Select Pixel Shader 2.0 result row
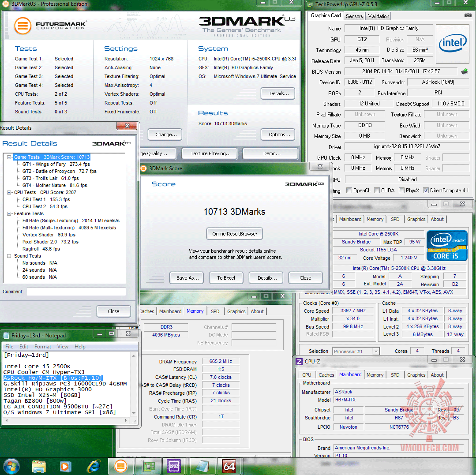Image resolution: width=476 pixels, height=475 pixels. 50,242
